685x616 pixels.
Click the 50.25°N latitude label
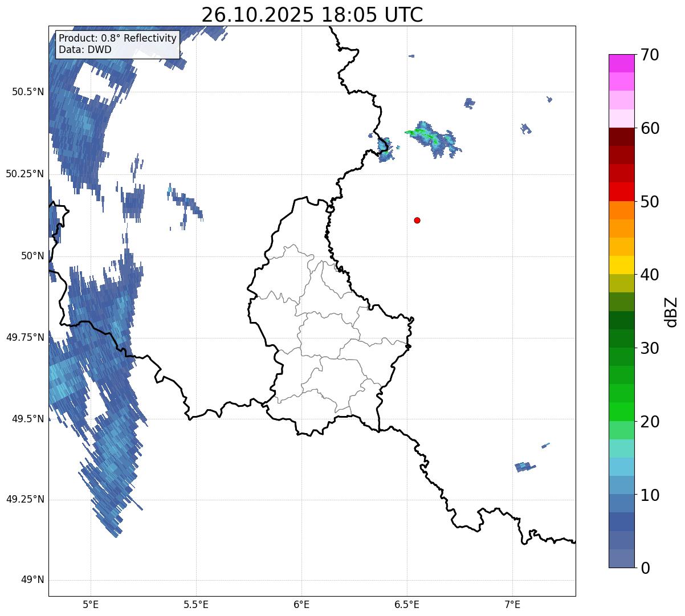point(25,174)
